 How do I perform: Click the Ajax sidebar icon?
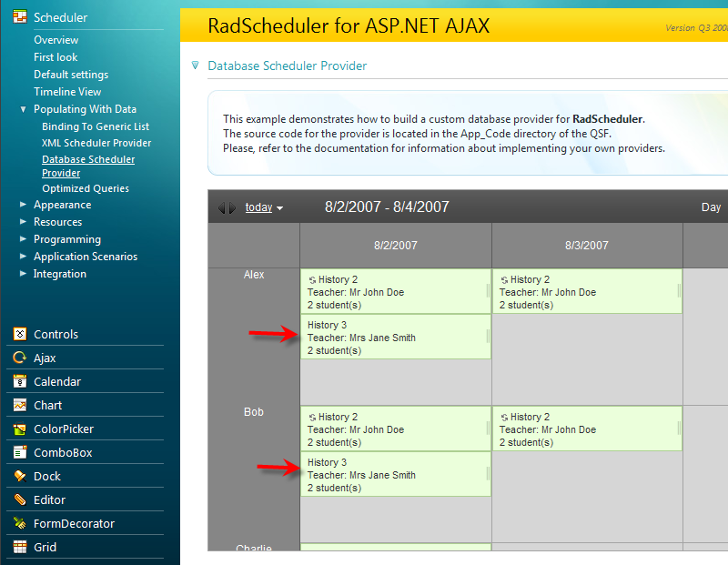[x=19, y=358]
